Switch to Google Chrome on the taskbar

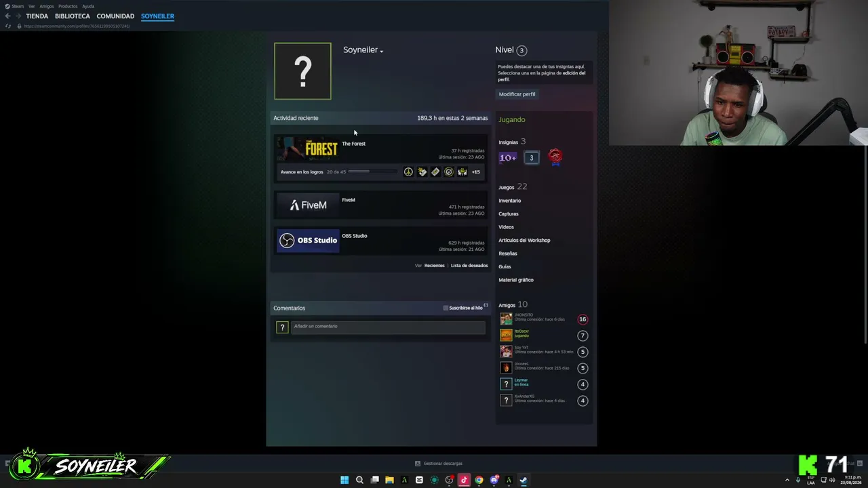point(479,480)
